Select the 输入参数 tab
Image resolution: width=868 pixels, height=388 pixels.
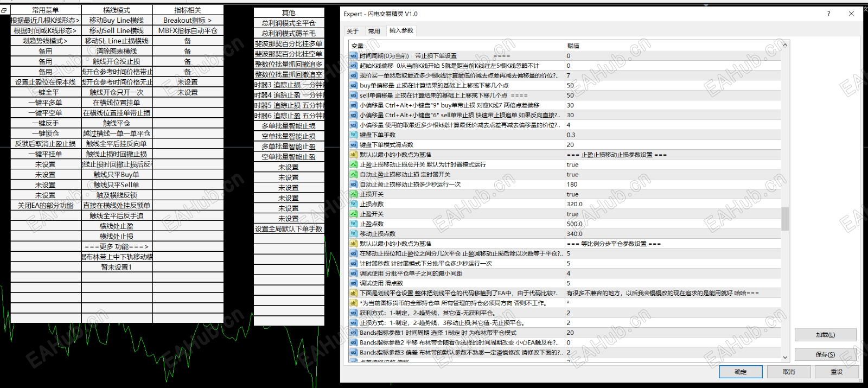point(401,30)
